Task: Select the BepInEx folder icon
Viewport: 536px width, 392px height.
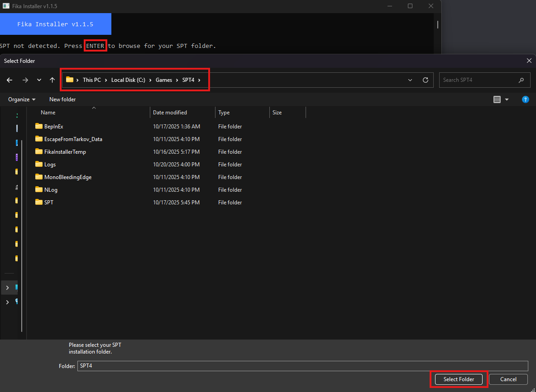Action: coord(38,127)
